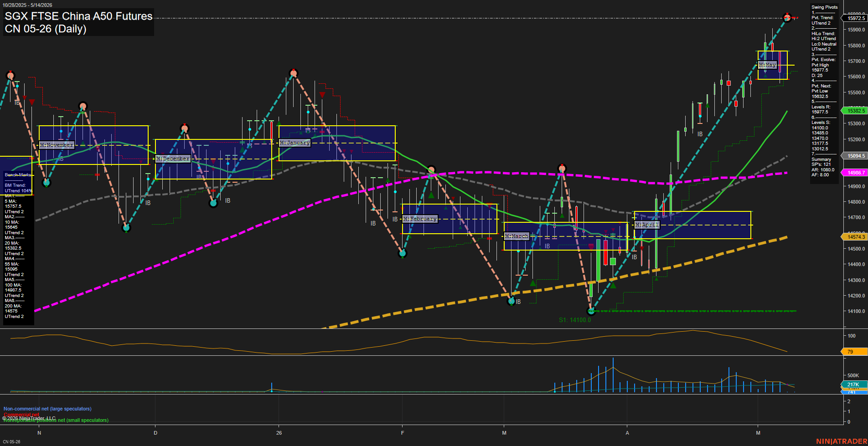This screenshot has width=868, height=446.
Task: Click the SGX FTSE China A50 Futures chart title
Action: pyautogui.click(x=78, y=16)
